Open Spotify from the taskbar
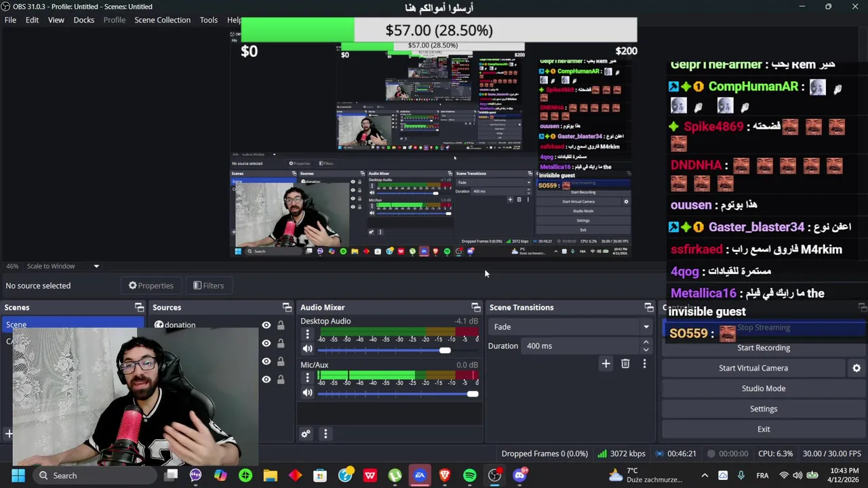868x488 pixels. (x=469, y=475)
